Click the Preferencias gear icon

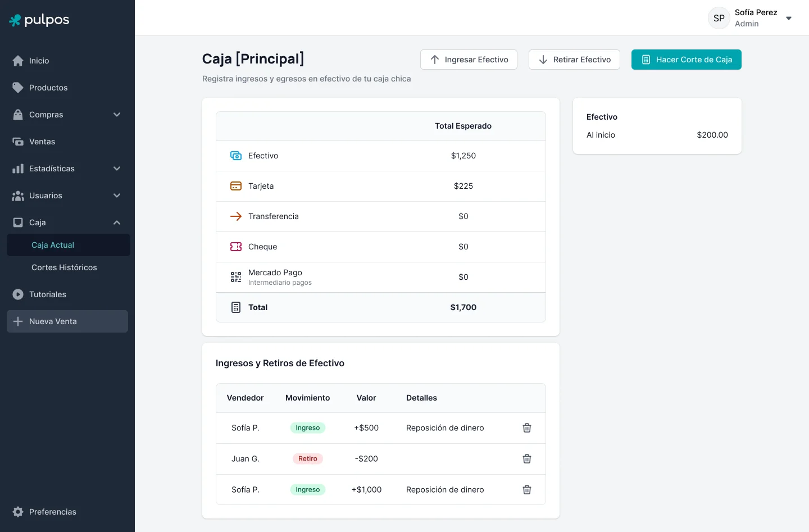pyautogui.click(x=18, y=512)
